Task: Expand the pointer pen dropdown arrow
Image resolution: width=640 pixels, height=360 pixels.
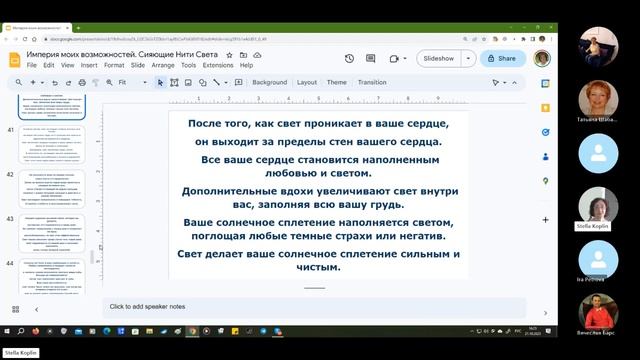Action: [x=505, y=82]
